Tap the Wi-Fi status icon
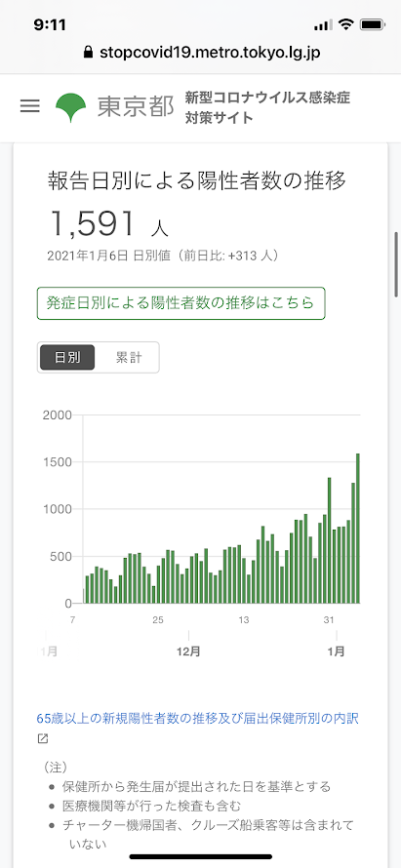The image size is (401, 868). pos(346,24)
